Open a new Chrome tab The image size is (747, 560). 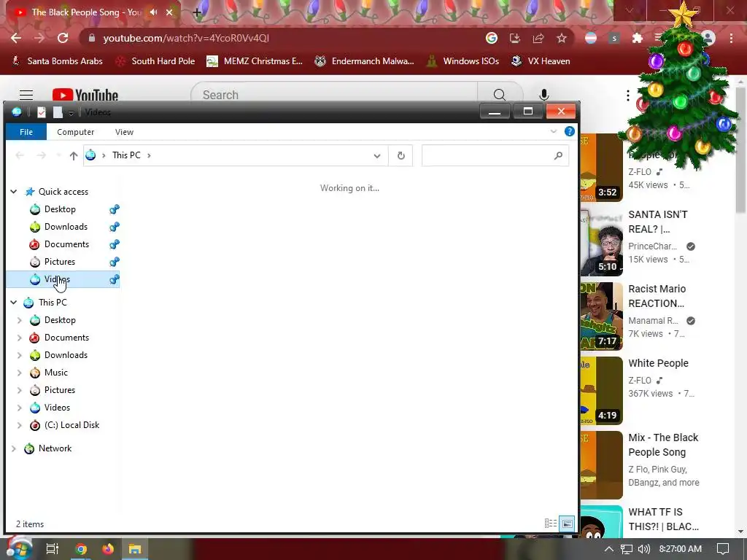(197, 12)
